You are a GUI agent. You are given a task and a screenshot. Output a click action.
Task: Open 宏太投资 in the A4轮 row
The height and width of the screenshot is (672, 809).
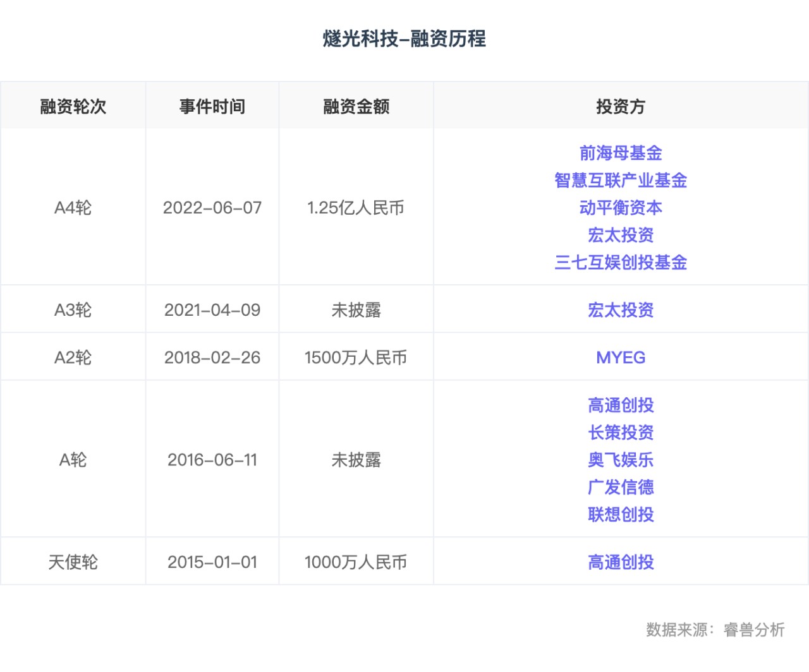tap(621, 235)
